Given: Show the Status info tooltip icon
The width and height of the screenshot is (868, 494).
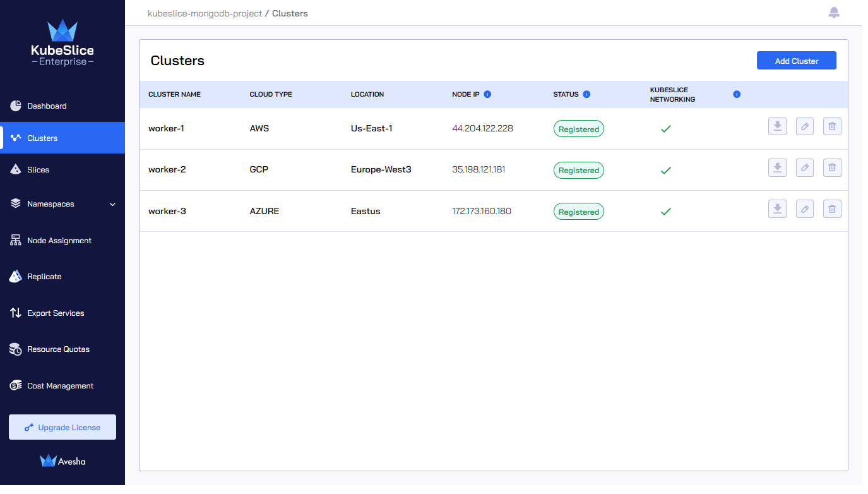Looking at the screenshot, I should tap(586, 94).
